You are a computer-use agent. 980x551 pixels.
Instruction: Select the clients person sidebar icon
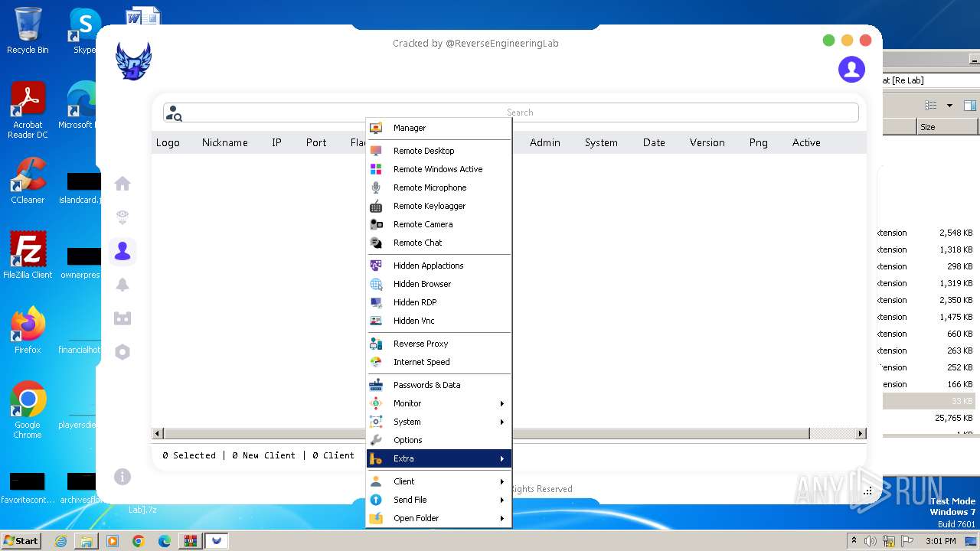(x=122, y=251)
